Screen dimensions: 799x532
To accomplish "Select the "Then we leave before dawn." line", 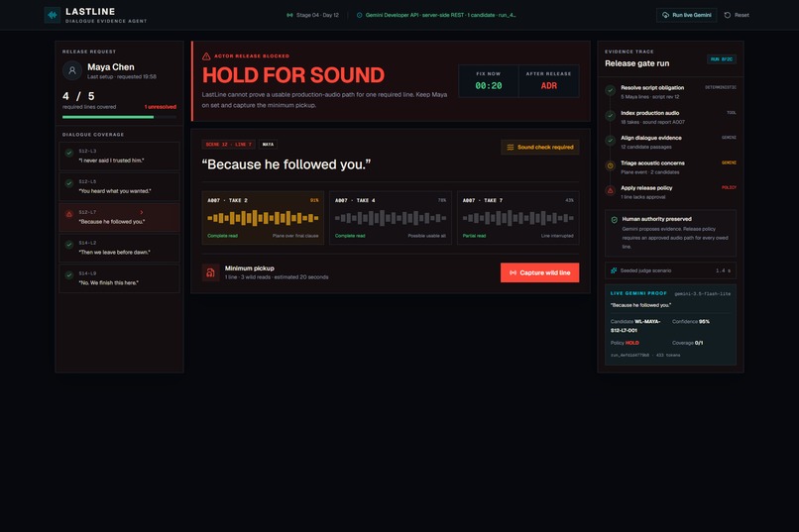I will pos(119,248).
